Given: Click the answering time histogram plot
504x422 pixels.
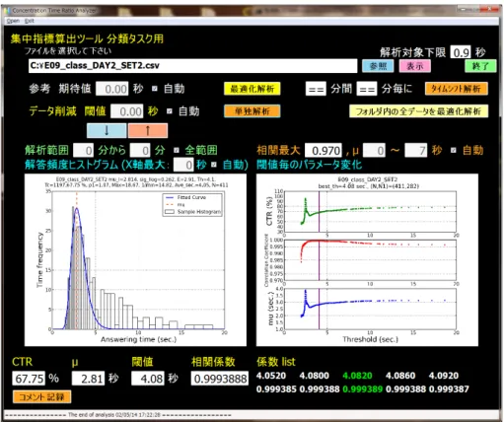Looking at the screenshot, I should click(x=135, y=259).
